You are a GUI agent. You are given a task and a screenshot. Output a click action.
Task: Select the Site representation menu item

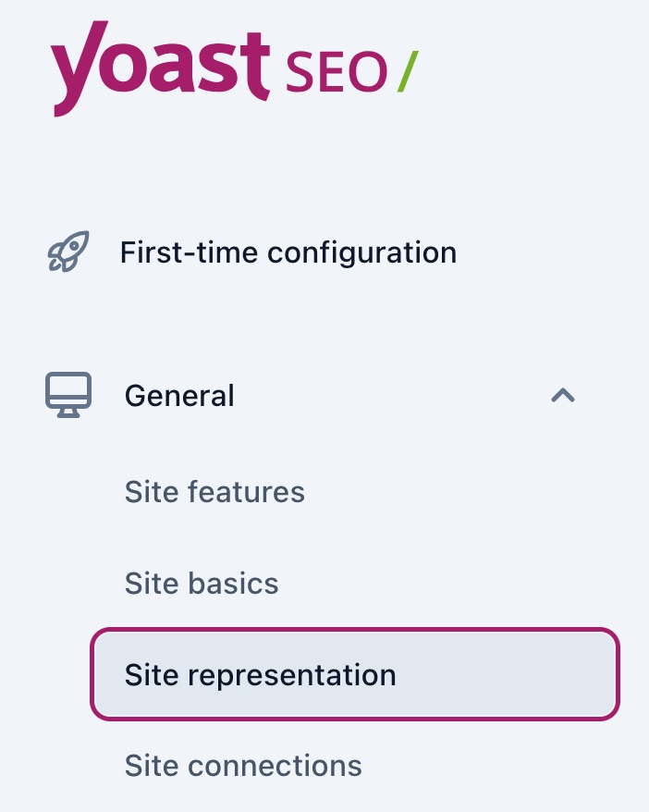click(x=261, y=675)
